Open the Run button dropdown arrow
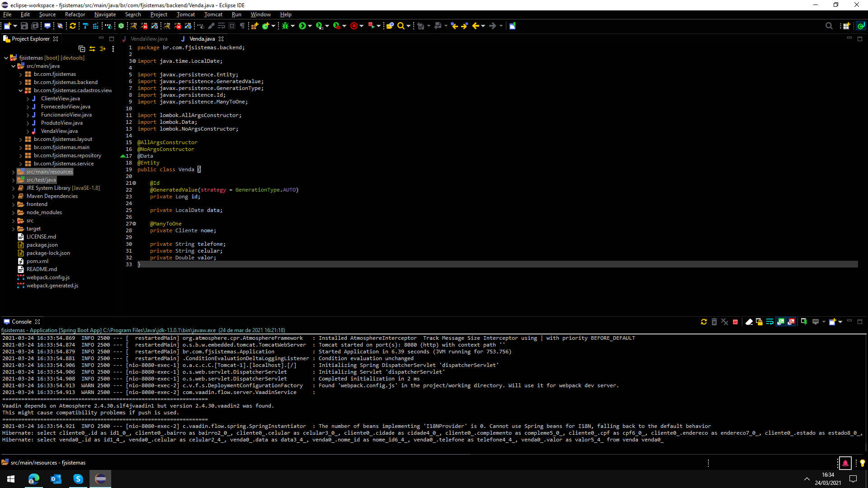This screenshot has height=488, width=868. coord(310,26)
